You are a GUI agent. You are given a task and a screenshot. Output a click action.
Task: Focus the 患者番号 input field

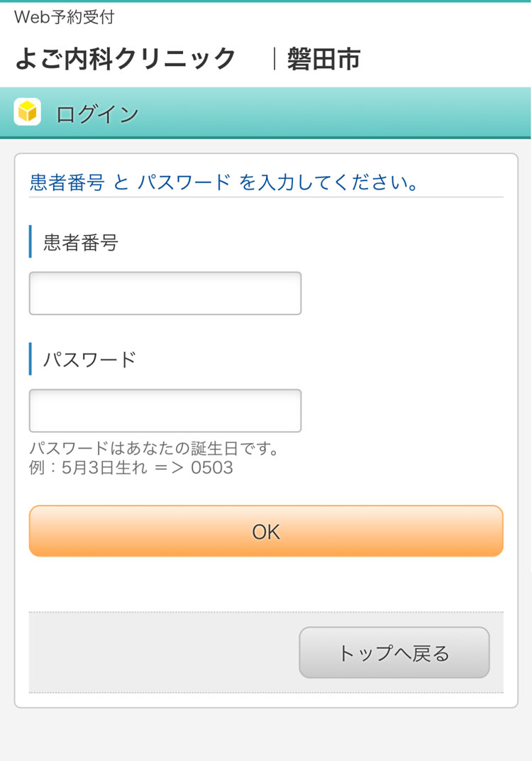(165, 293)
